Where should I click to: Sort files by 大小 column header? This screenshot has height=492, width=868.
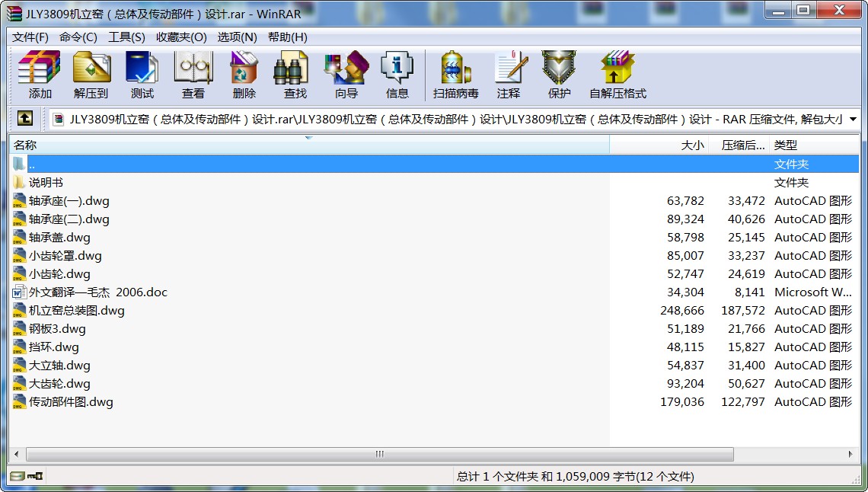tap(692, 145)
